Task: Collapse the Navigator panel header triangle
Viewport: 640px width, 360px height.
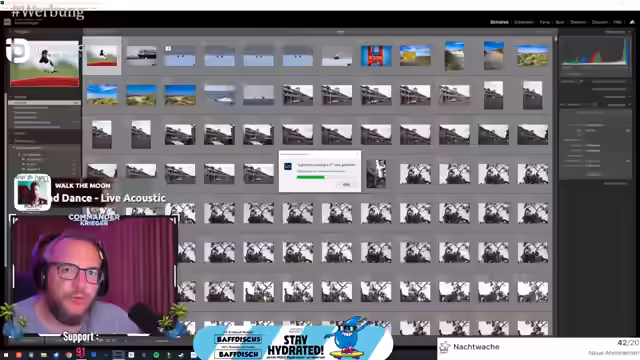Action: point(11,31)
